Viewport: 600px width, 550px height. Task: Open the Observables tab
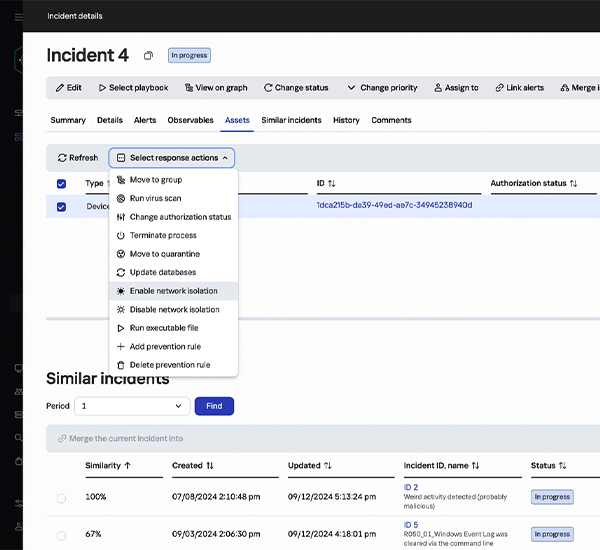pos(191,120)
